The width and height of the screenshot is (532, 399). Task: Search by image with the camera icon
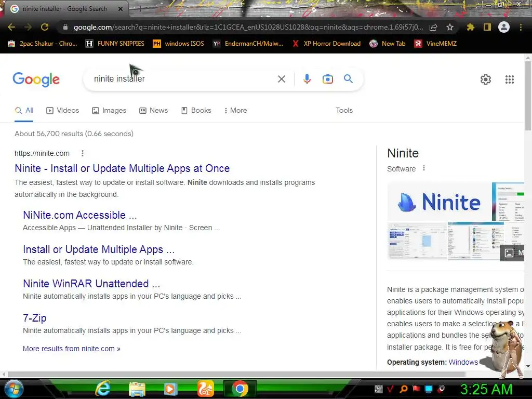point(327,79)
